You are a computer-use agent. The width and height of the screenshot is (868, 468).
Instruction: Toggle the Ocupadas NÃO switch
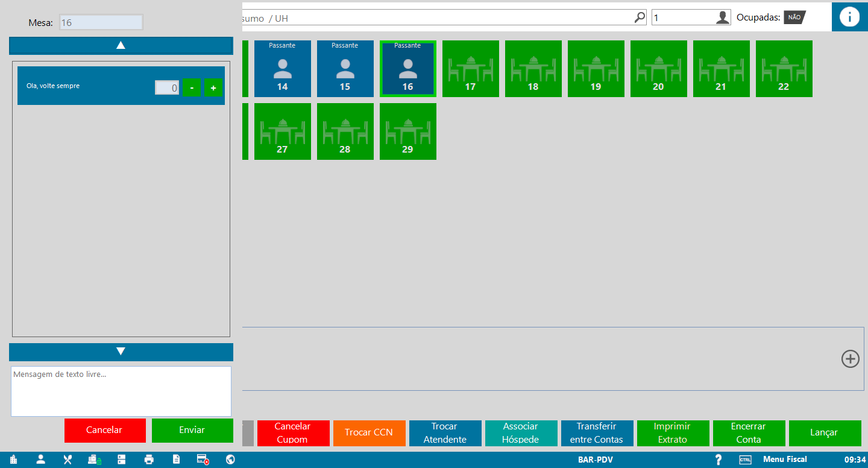(x=794, y=17)
